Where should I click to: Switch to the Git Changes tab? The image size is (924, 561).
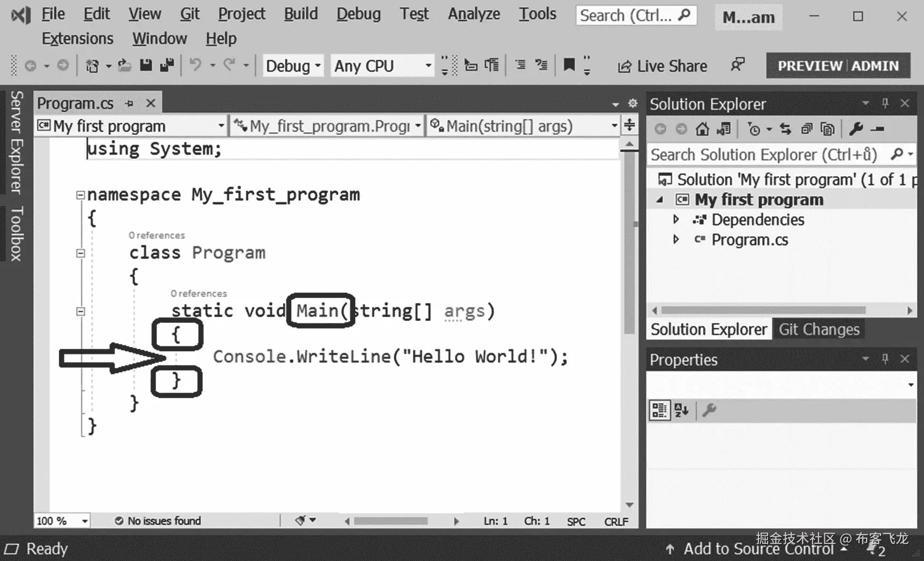(818, 329)
